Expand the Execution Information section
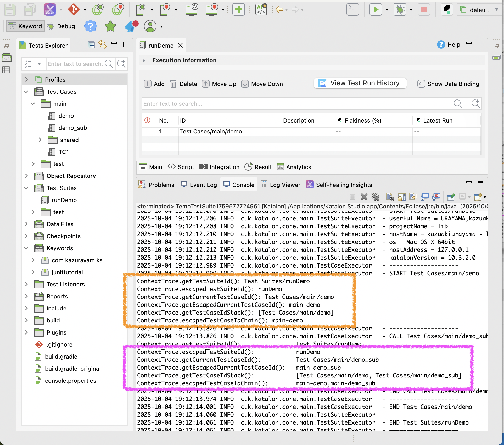 (144, 60)
